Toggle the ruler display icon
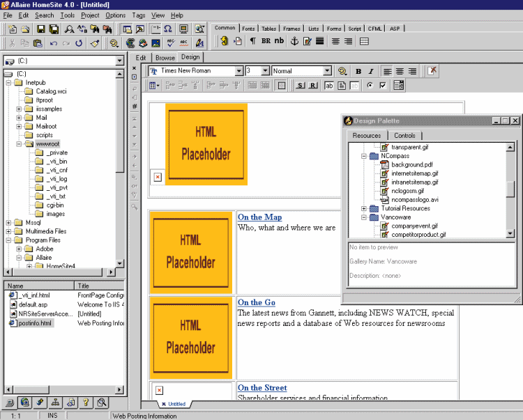This screenshot has height=420, width=523. [156, 29]
